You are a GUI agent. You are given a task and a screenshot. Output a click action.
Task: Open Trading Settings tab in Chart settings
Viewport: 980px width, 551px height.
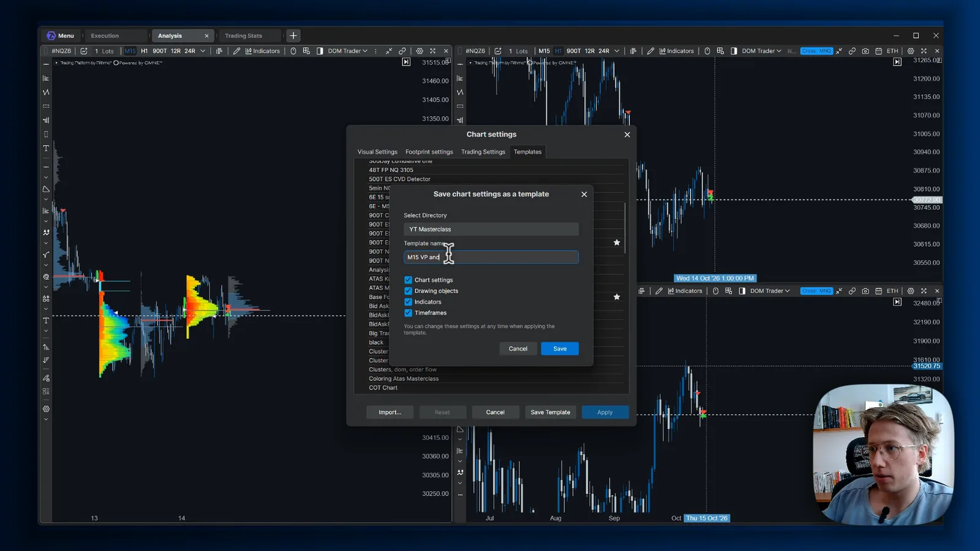point(483,152)
